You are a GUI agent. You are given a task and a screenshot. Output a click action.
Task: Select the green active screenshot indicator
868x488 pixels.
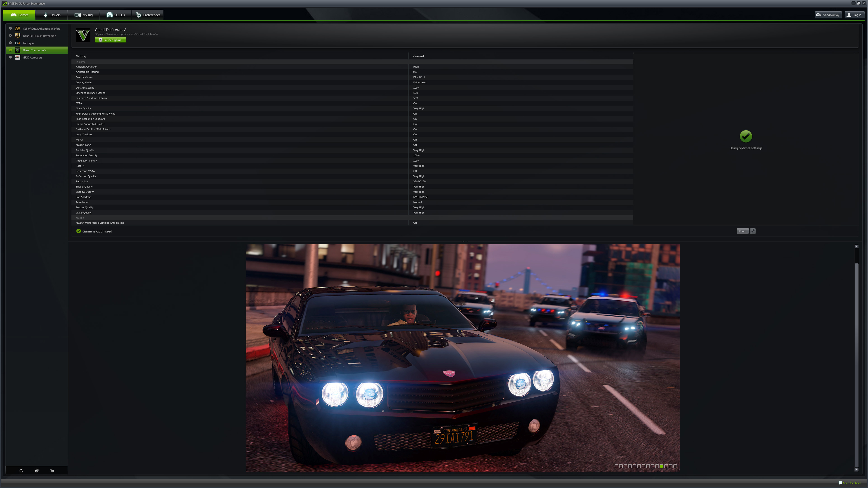click(x=661, y=466)
